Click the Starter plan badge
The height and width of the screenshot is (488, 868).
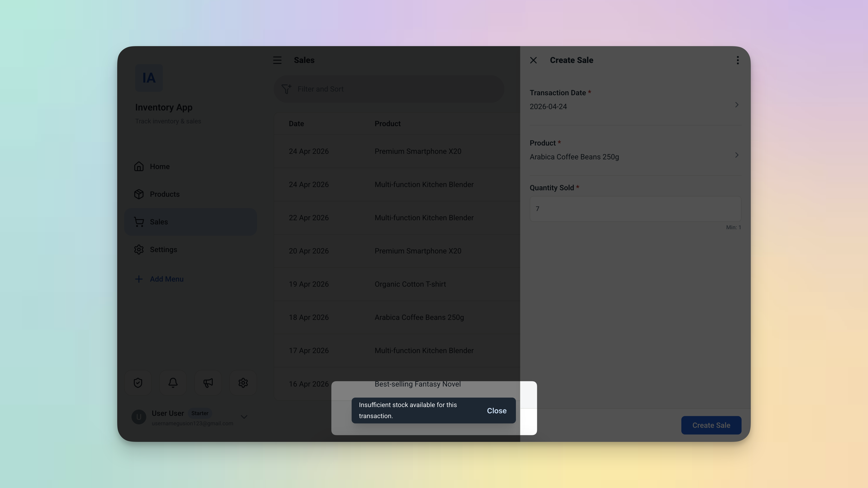coord(200,413)
